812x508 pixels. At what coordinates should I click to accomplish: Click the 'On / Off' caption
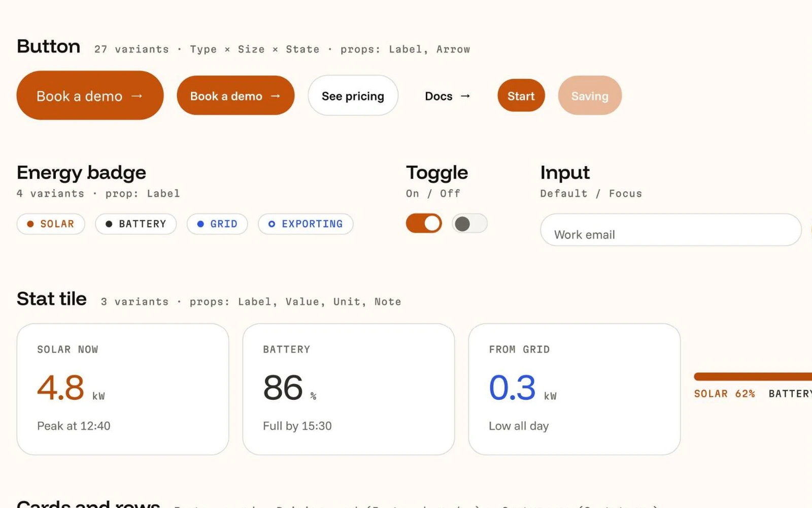(x=433, y=194)
